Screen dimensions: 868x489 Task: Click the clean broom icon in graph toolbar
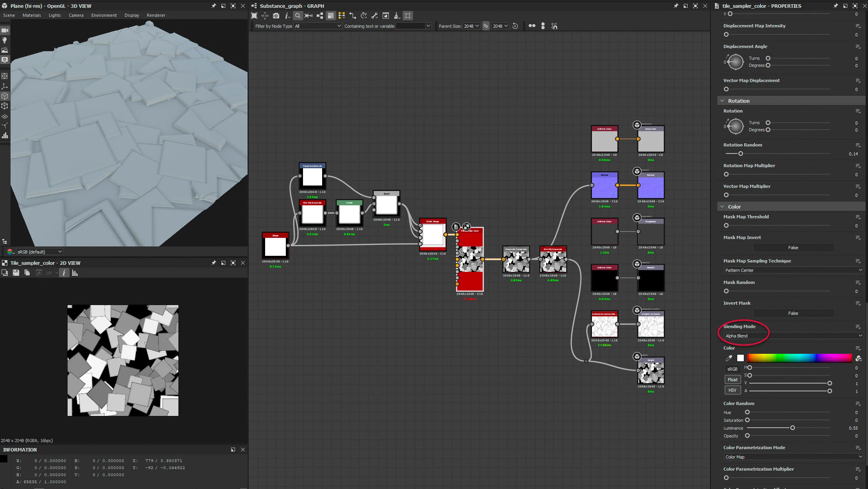[x=396, y=16]
